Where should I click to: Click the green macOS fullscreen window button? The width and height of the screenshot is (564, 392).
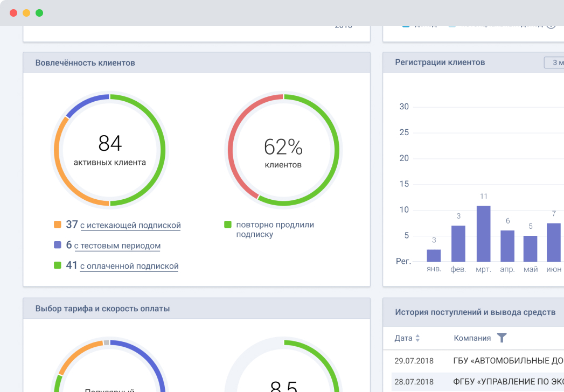click(39, 13)
